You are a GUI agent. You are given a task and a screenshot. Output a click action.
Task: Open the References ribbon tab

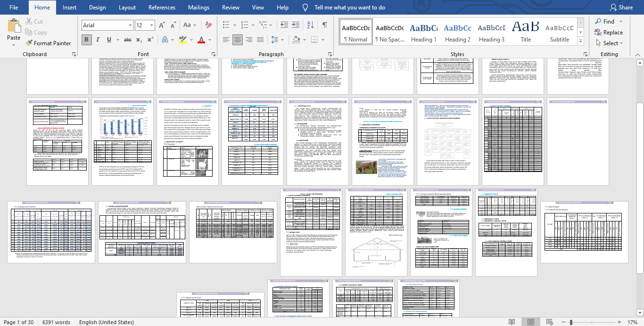coord(162,8)
